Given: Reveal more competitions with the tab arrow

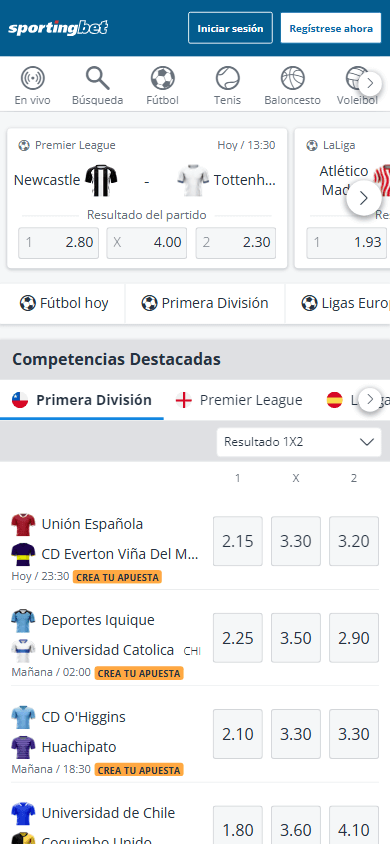Looking at the screenshot, I should [370, 399].
